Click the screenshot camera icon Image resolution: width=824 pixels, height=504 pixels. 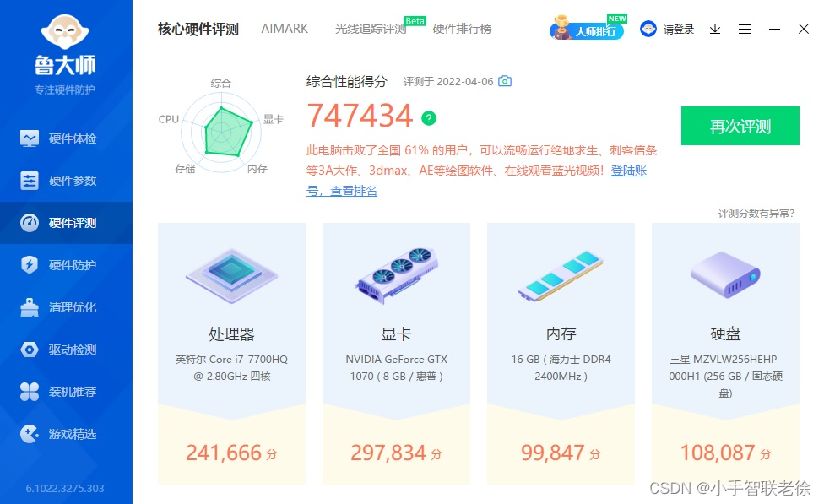(505, 81)
